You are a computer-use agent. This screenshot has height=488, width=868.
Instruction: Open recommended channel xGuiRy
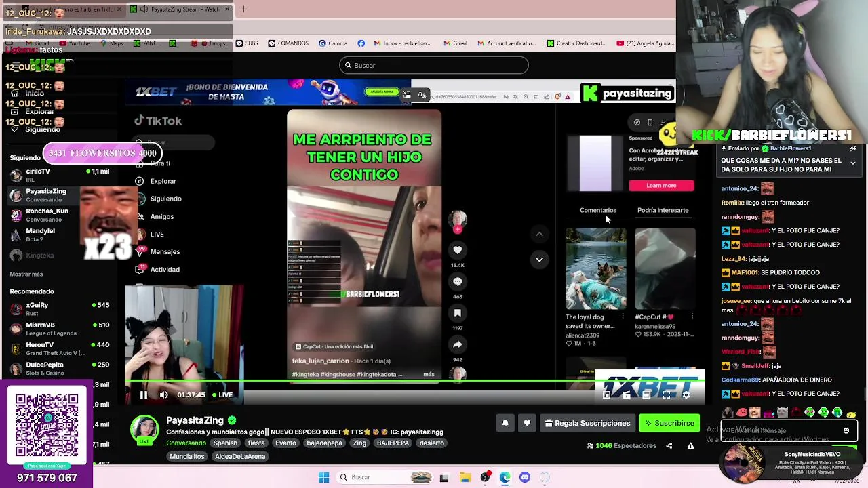pos(59,309)
